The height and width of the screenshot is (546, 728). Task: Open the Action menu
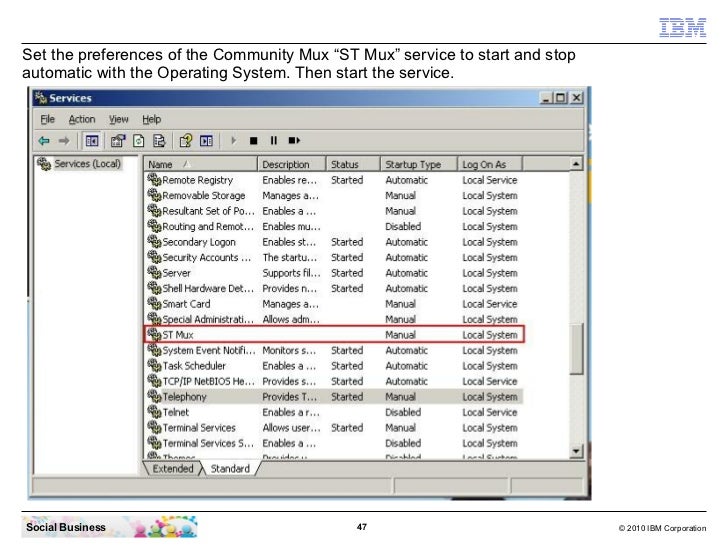pyautogui.click(x=82, y=119)
